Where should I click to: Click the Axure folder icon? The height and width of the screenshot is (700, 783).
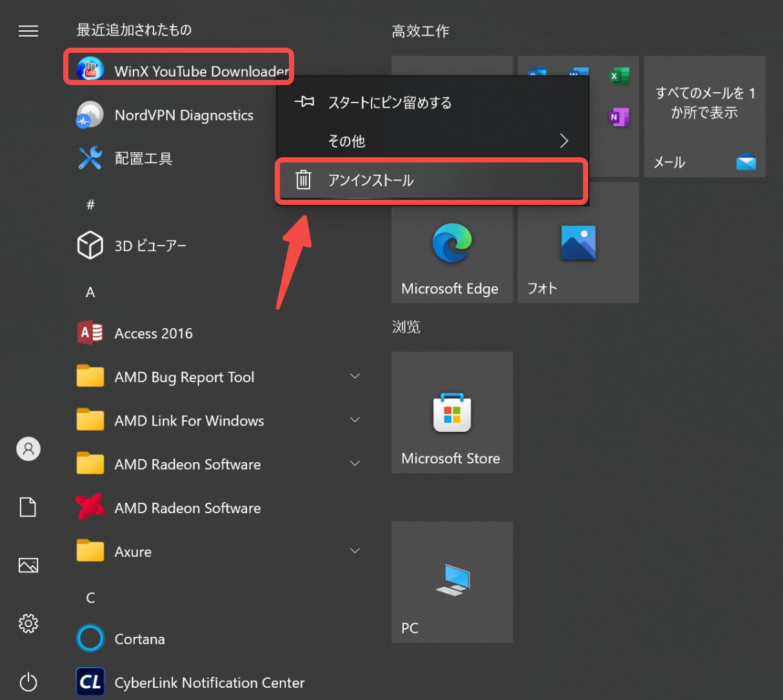(x=90, y=551)
